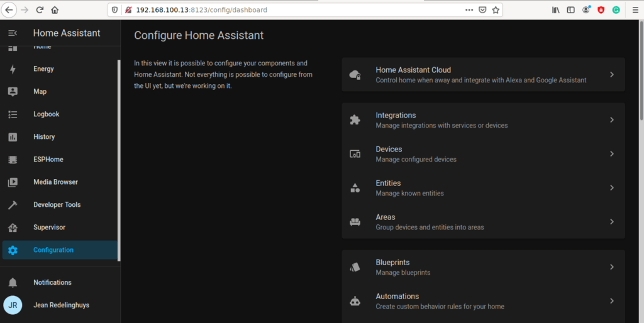The width and height of the screenshot is (644, 323).
Task: Open the browser sidebar toggle icon
Action: pos(570,10)
